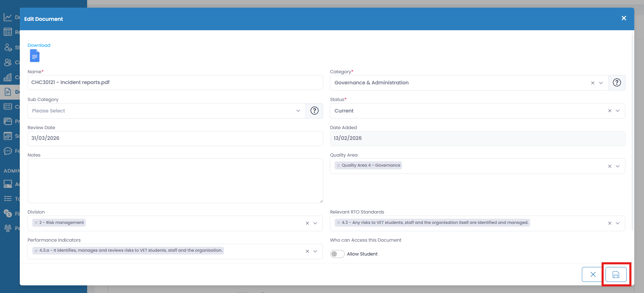Remove the Quality Area 4 - Governance tag

[338, 166]
